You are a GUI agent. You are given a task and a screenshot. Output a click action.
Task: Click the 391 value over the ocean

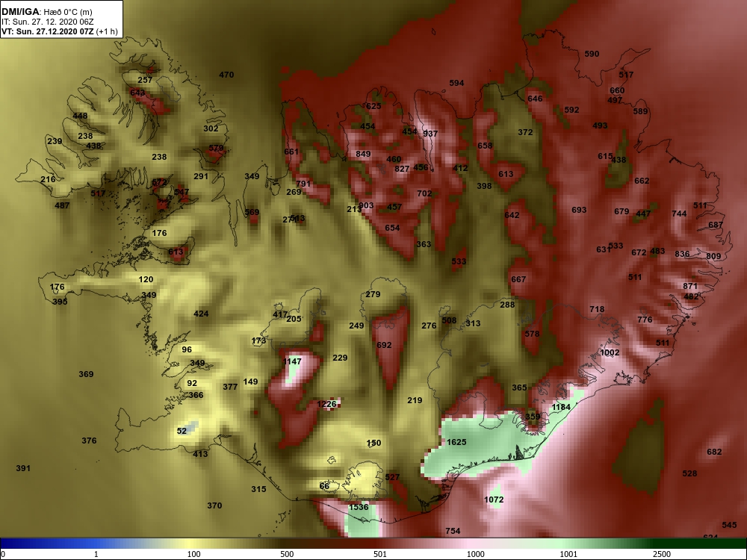[x=23, y=468]
